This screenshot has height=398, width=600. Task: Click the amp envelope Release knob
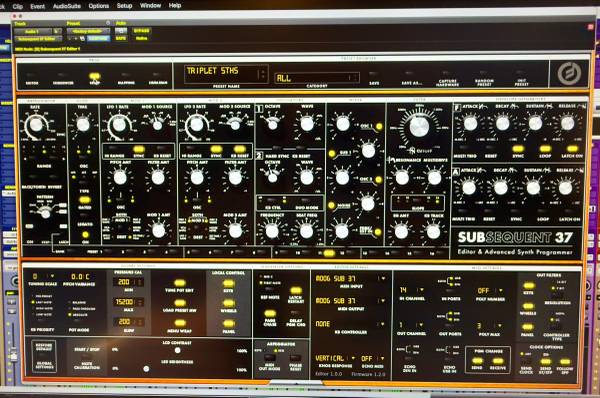click(x=565, y=188)
